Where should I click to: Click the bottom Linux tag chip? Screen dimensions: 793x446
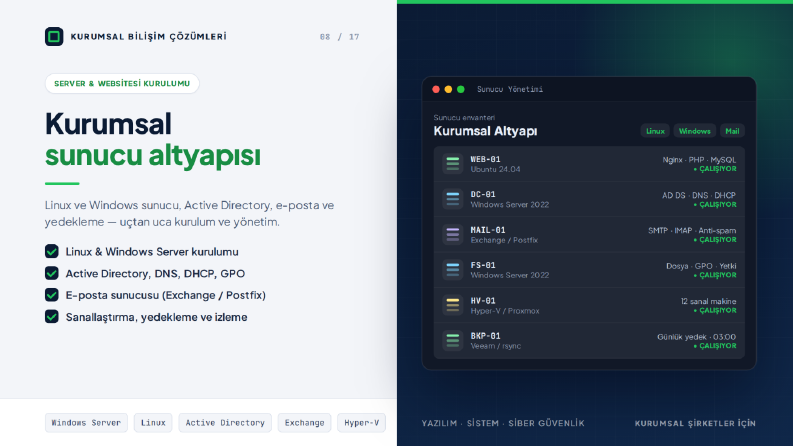tap(153, 423)
